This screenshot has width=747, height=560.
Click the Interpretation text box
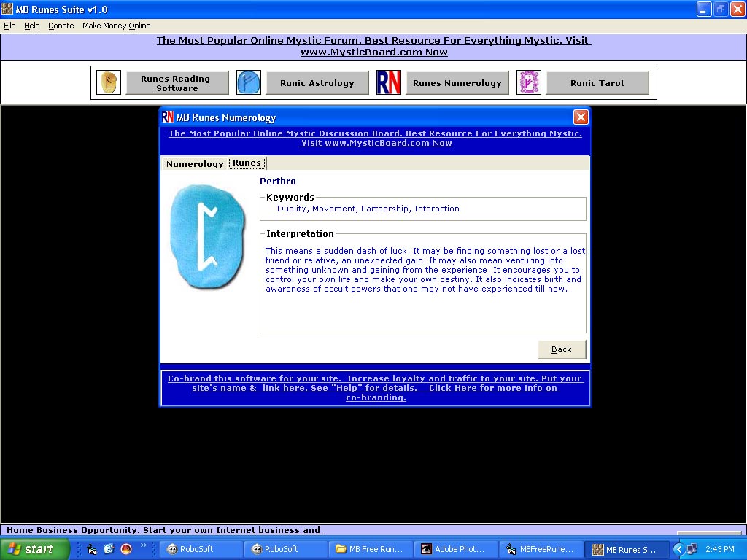coord(423,284)
